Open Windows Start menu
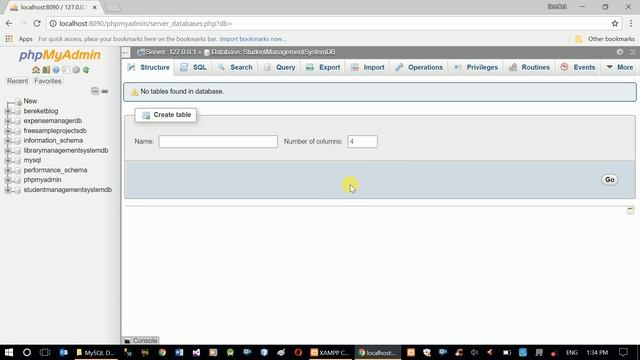640x360 pixels. [x=9, y=352]
